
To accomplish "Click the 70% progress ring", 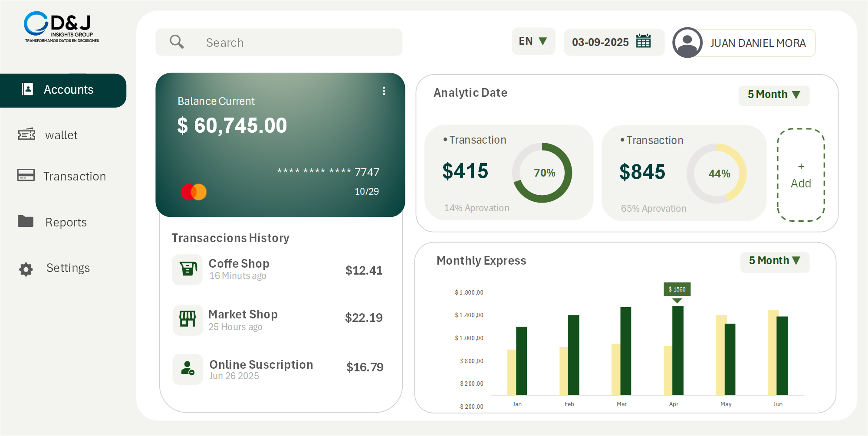I will click(x=542, y=173).
